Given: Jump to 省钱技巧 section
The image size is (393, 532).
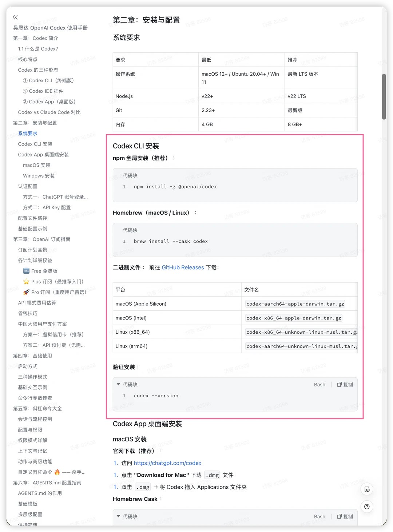Looking at the screenshot, I should [x=28, y=313].
